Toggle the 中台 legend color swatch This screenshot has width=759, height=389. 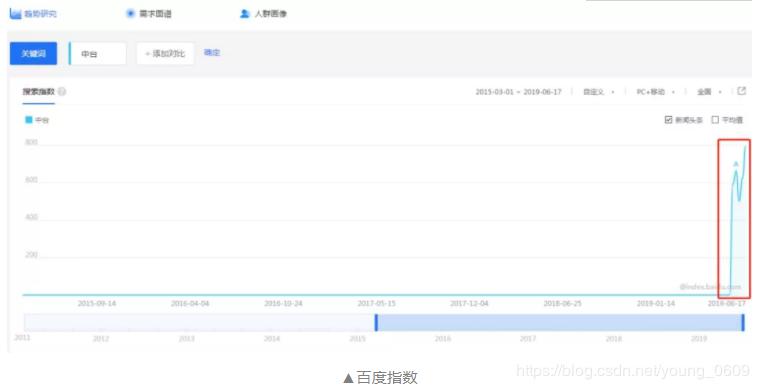pyautogui.click(x=29, y=120)
